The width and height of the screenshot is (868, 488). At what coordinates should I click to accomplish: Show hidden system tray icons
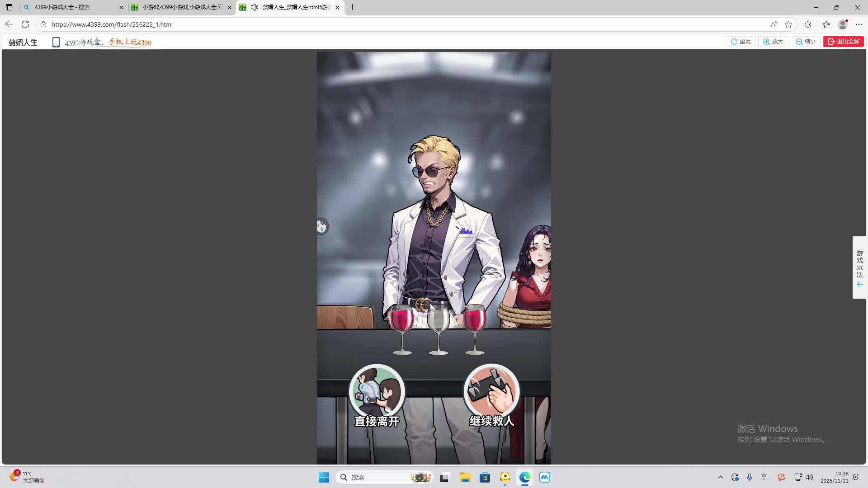[721, 477]
